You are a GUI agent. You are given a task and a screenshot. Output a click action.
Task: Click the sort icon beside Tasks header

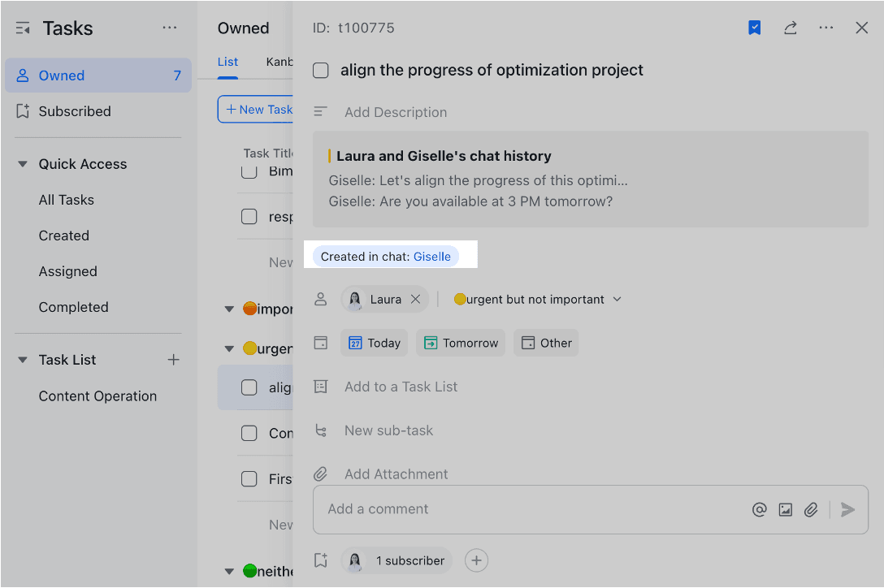[22, 27]
